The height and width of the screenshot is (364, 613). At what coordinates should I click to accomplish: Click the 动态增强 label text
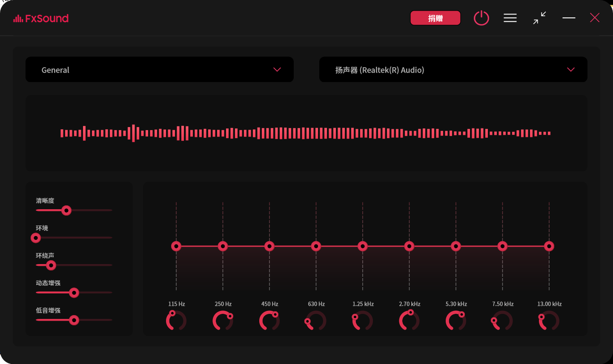(48, 283)
